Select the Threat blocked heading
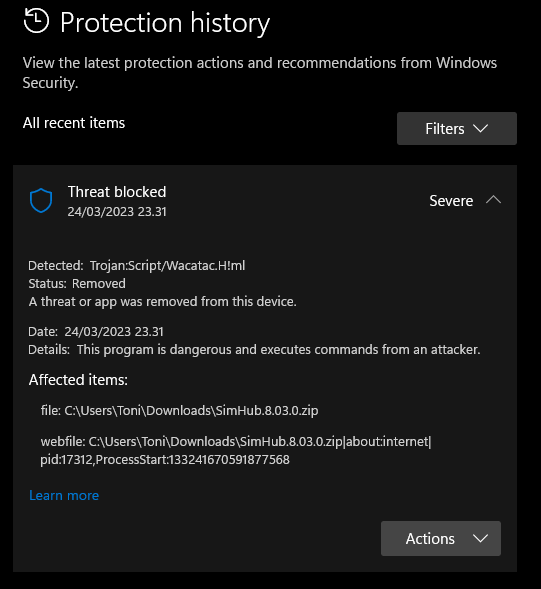The image size is (541, 589). click(117, 192)
